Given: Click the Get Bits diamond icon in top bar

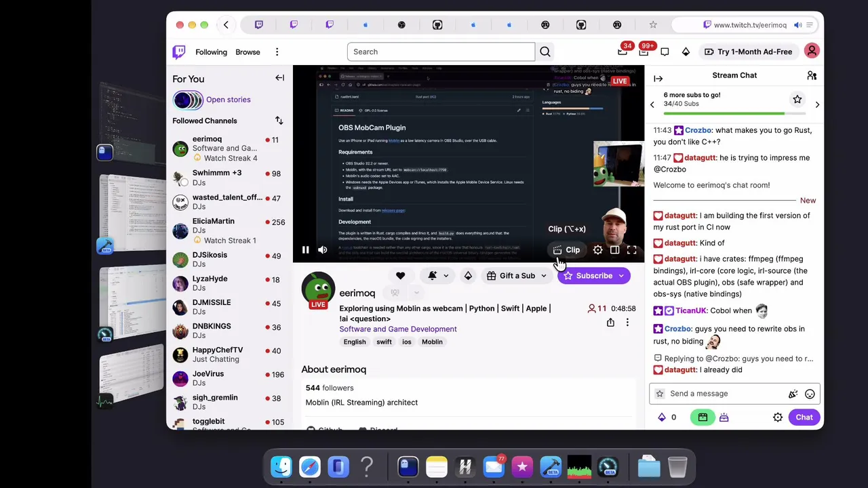Looking at the screenshot, I should [x=686, y=52].
